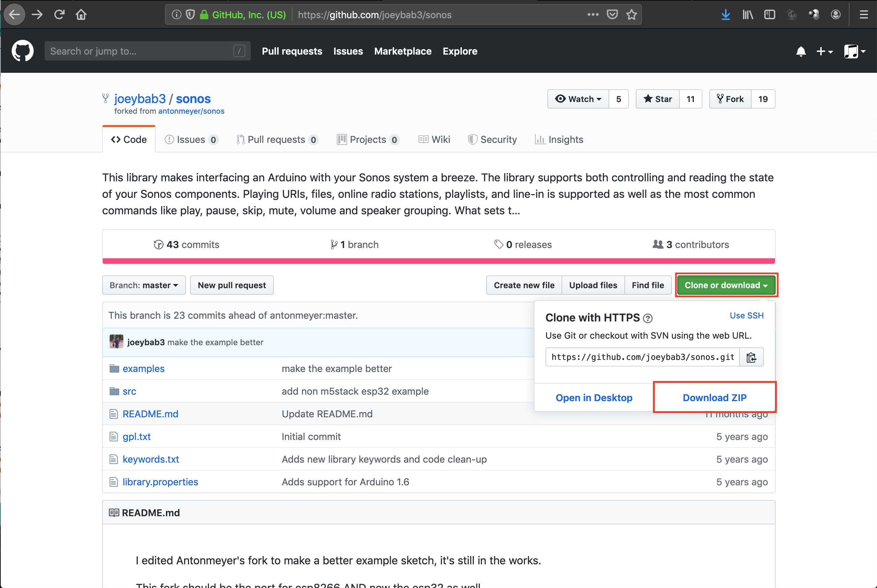This screenshot has width=877, height=588.
Task: Open Clone with HTTPS help question icon
Action: (647, 318)
